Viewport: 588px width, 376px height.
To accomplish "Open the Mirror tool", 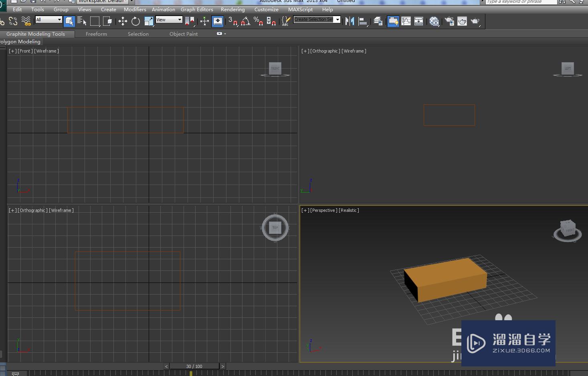I will 350,21.
